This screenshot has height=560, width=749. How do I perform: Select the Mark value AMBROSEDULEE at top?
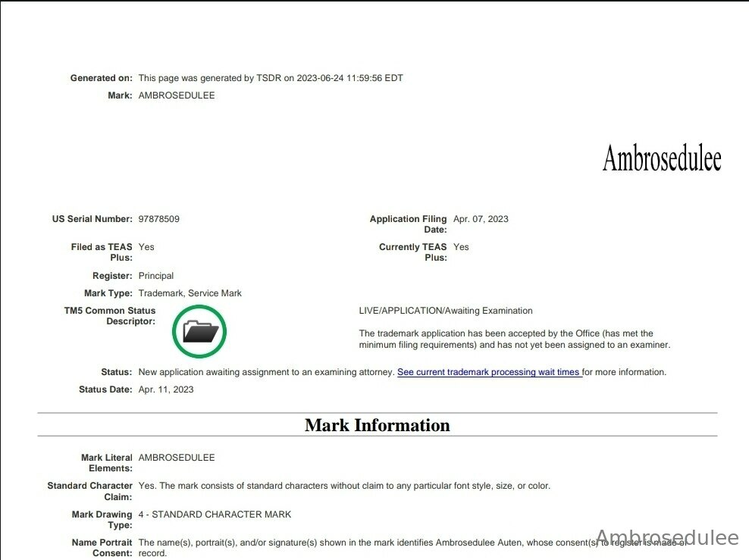click(x=177, y=95)
